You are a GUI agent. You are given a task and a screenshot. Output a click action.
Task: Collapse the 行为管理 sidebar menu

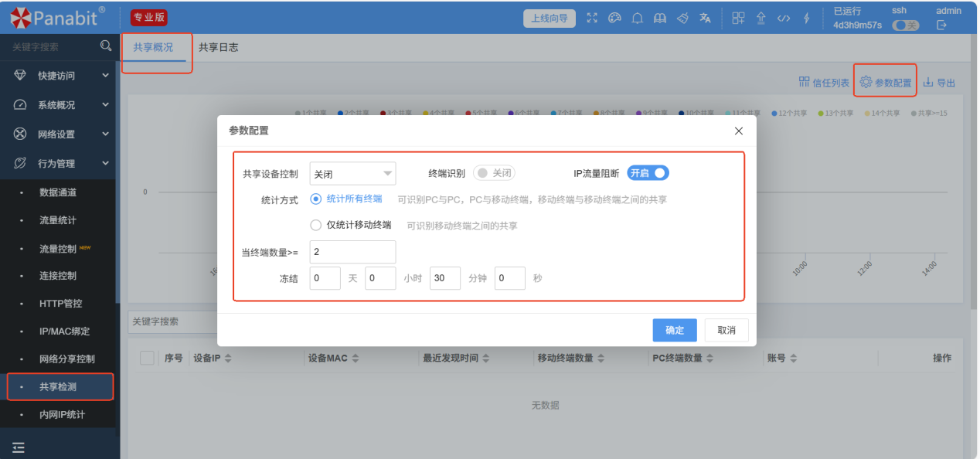60,164
